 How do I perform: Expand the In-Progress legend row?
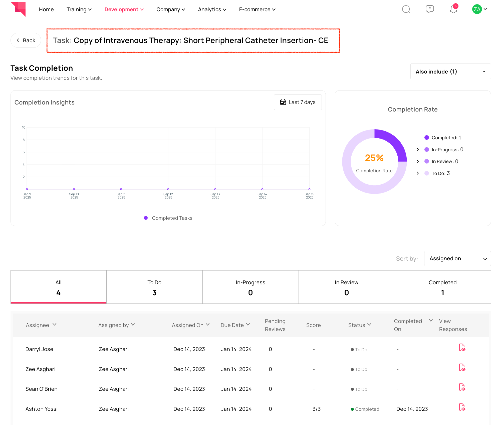click(418, 149)
